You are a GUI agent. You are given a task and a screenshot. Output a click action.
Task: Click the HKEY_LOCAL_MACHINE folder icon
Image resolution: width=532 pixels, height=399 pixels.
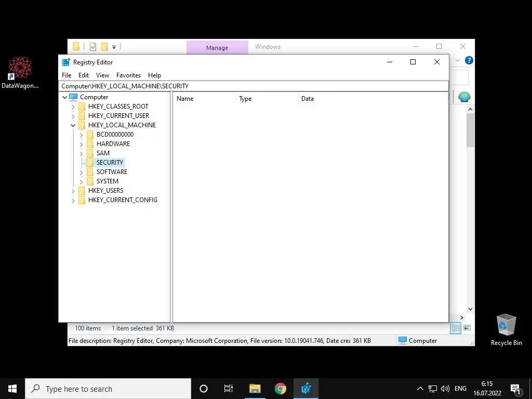click(x=82, y=125)
